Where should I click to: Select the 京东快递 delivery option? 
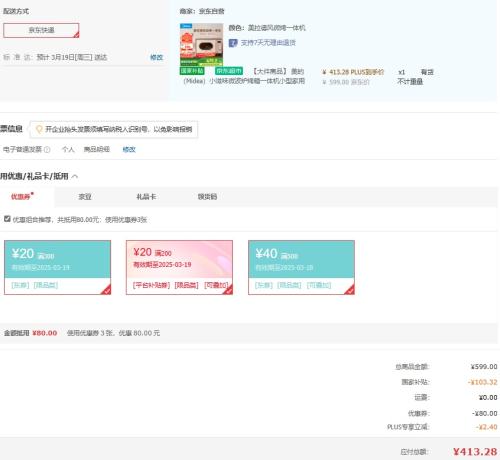tap(41, 30)
